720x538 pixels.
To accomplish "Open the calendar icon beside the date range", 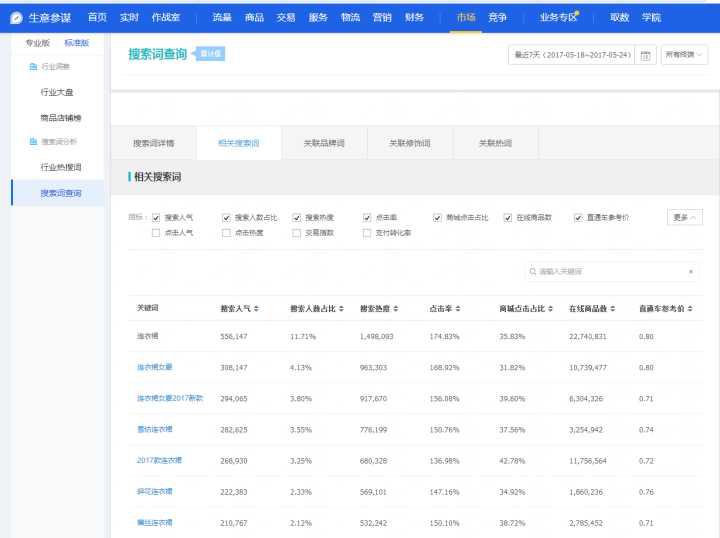I will (x=645, y=56).
